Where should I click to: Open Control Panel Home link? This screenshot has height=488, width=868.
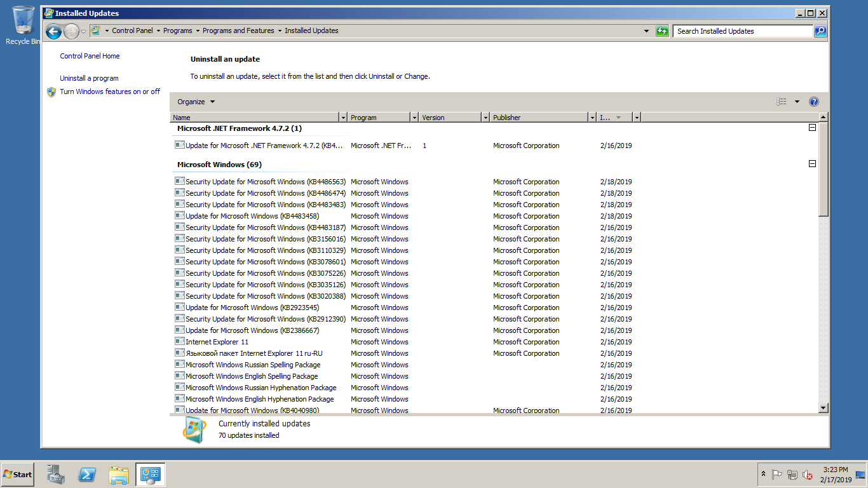click(x=90, y=56)
